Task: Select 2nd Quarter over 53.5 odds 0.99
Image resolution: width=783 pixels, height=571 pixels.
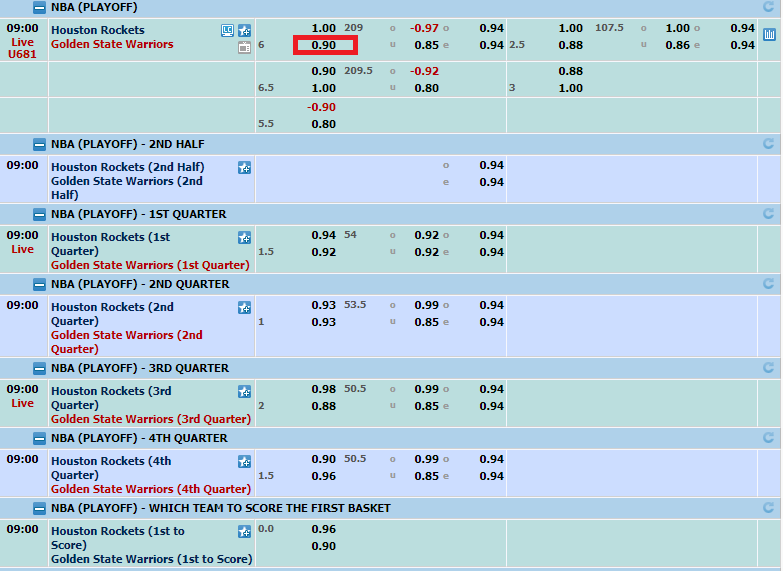Action: pyautogui.click(x=426, y=305)
